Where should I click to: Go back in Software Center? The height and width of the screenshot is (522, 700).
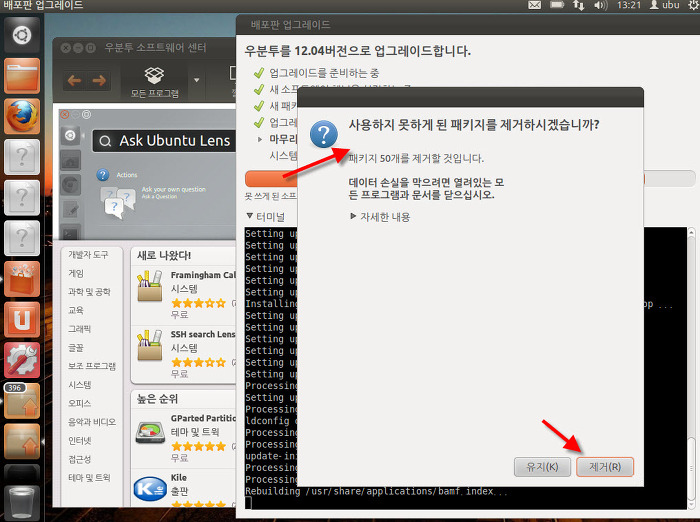74,81
